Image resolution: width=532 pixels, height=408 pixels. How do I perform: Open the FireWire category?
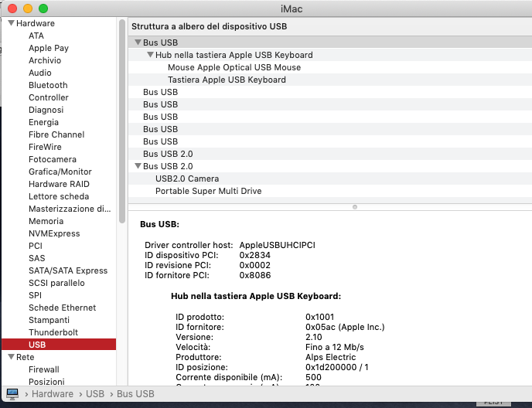45,147
